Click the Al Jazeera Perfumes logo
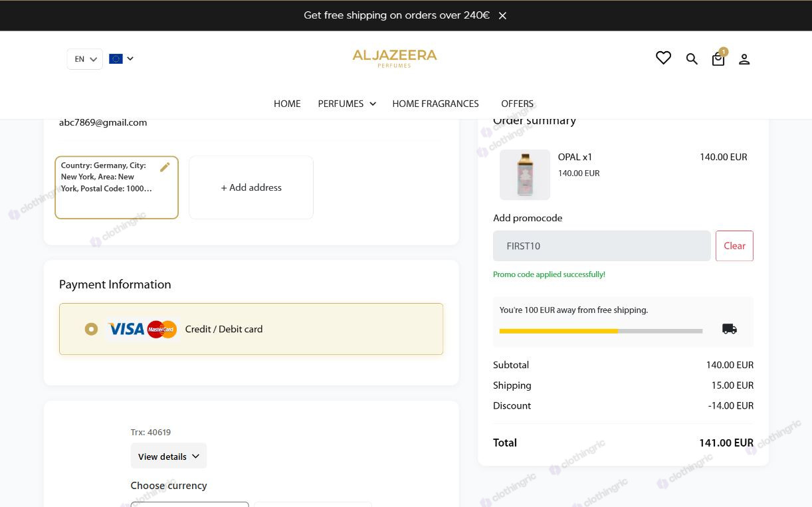This screenshot has width=812, height=507. 395,58
